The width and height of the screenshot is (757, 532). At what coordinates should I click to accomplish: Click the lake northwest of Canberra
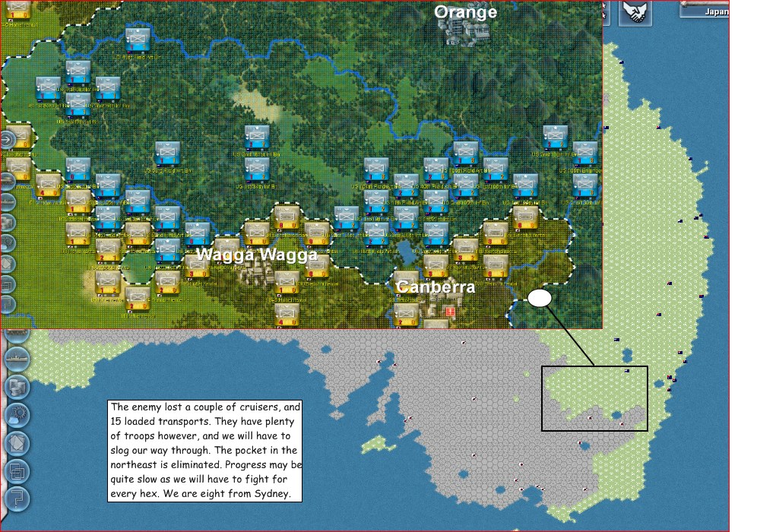408,254
